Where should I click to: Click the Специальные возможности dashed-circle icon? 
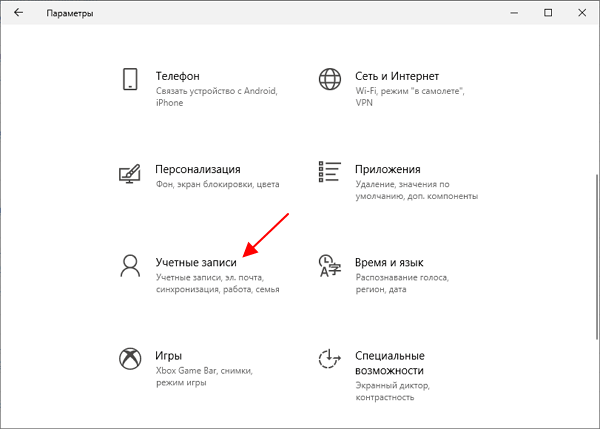329,359
